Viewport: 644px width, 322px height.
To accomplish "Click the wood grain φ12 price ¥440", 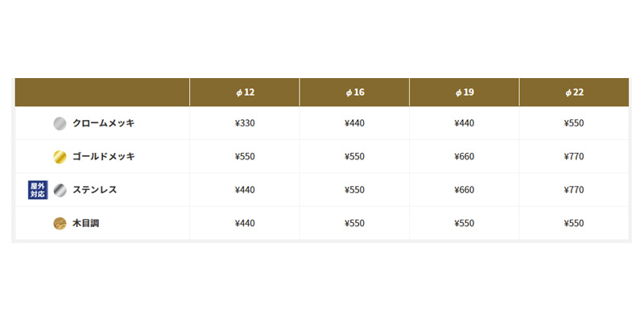I will coord(245,223).
